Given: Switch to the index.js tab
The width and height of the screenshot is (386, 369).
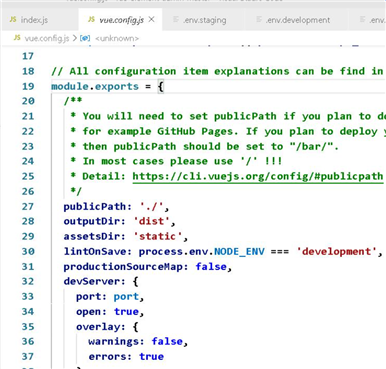Looking at the screenshot, I should (34, 20).
